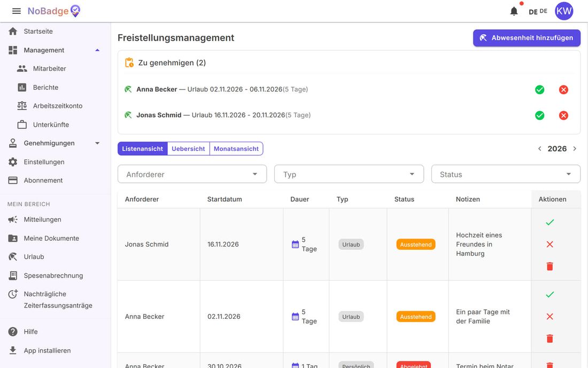The image size is (588, 368).
Task: Open the KW user avatar menu
Action: click(x=563, y=11)
